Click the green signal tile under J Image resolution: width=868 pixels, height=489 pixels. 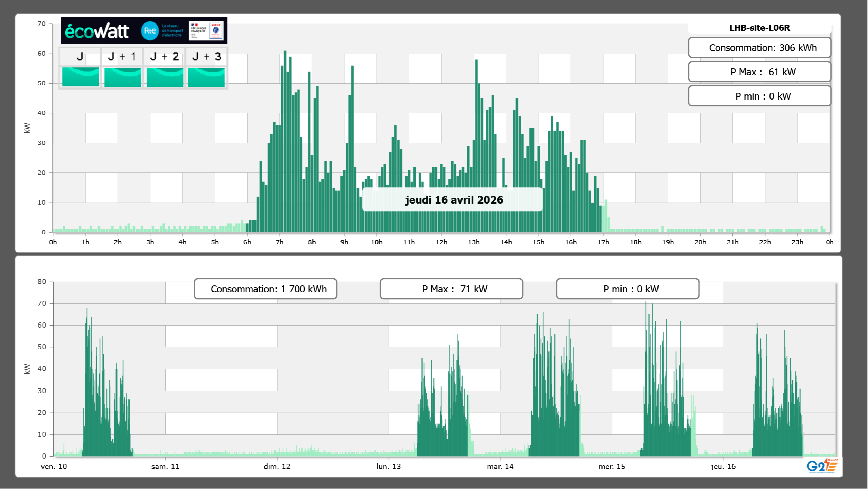pos(81,77)
